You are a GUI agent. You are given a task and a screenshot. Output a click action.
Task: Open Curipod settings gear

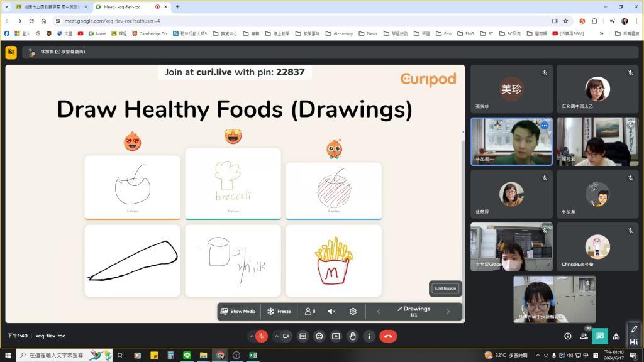point(353,311)
